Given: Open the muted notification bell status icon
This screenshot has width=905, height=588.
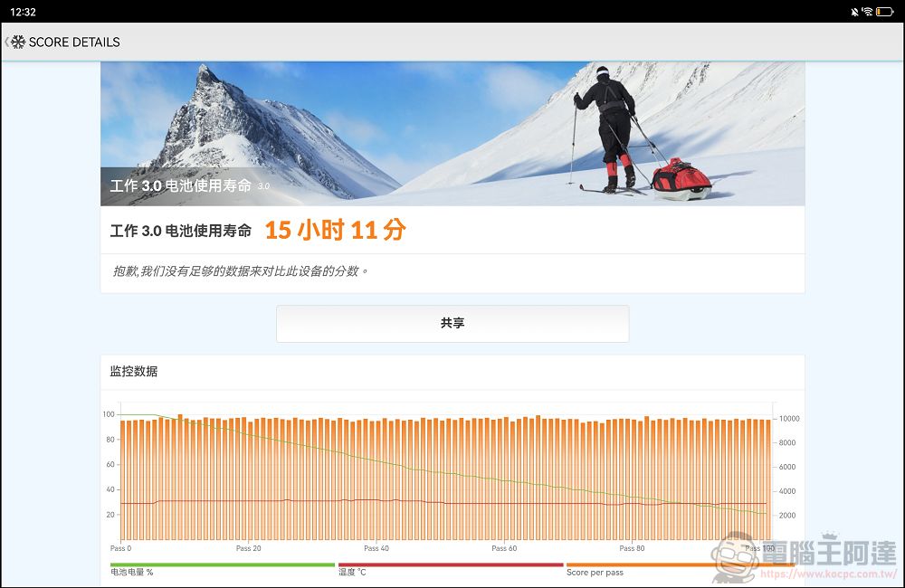Looking at the screenshot, I should click(854, 12).
